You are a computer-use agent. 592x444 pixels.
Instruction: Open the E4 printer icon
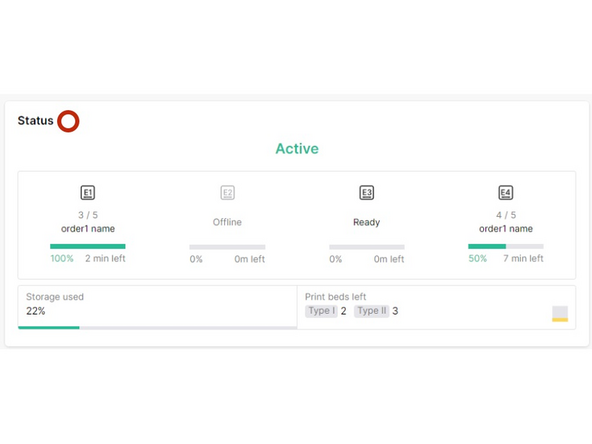click(506, 193)
